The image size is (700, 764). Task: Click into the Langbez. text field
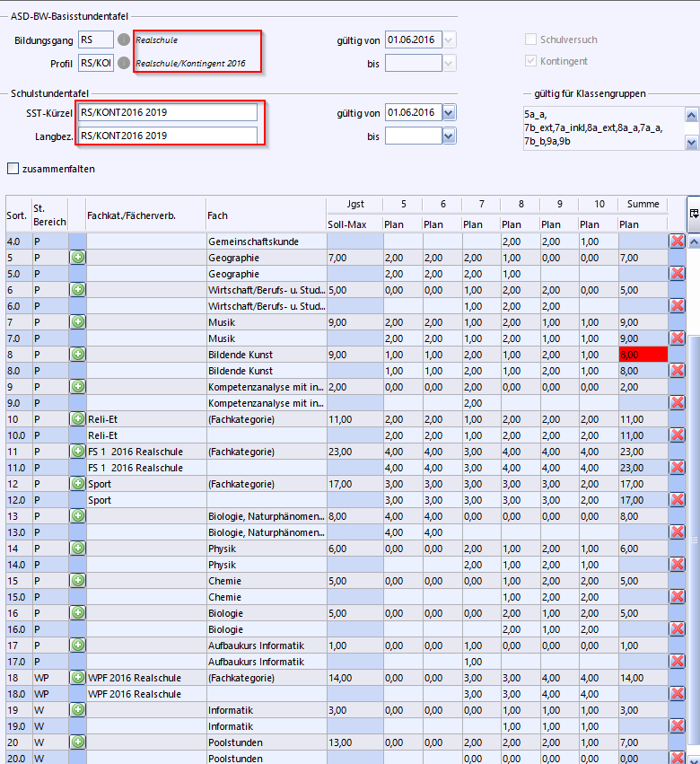coord(168,136)
